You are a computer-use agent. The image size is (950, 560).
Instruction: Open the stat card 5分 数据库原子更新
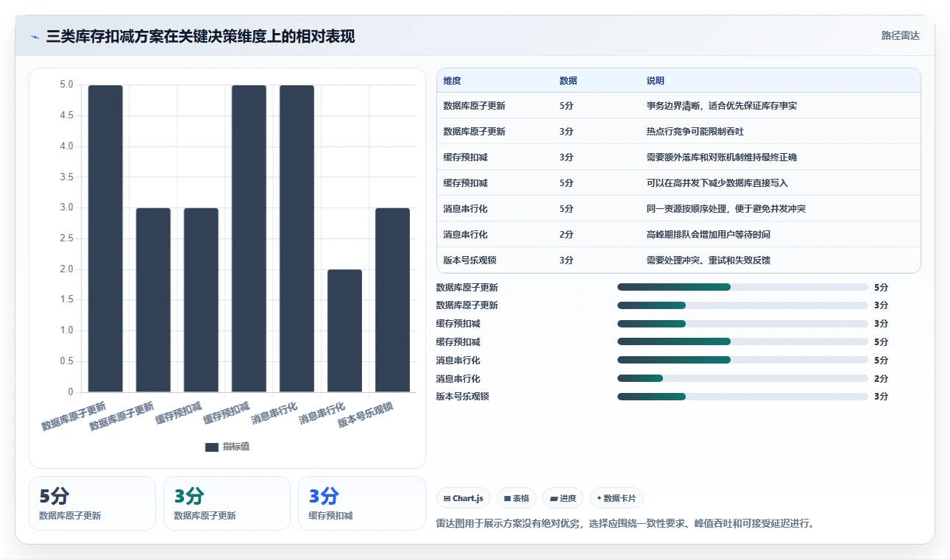(x=92, y=503)
